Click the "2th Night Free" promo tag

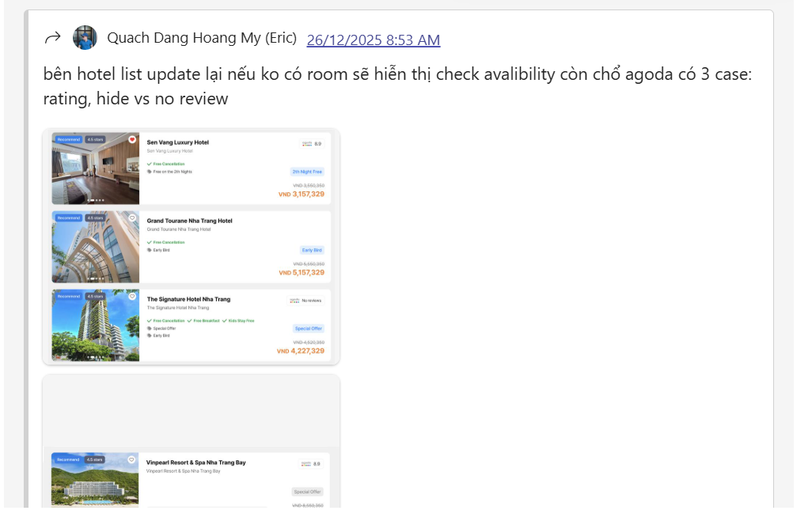(307, 172)
